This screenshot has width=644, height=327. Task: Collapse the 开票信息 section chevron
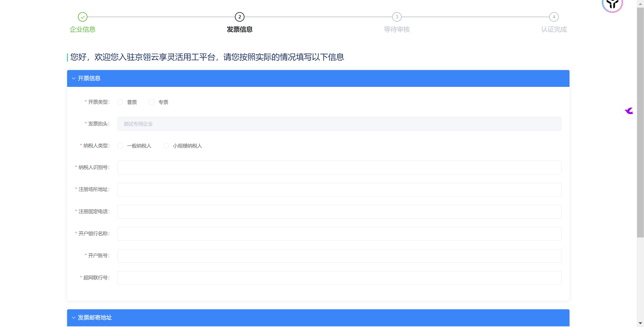coord(74,79)
